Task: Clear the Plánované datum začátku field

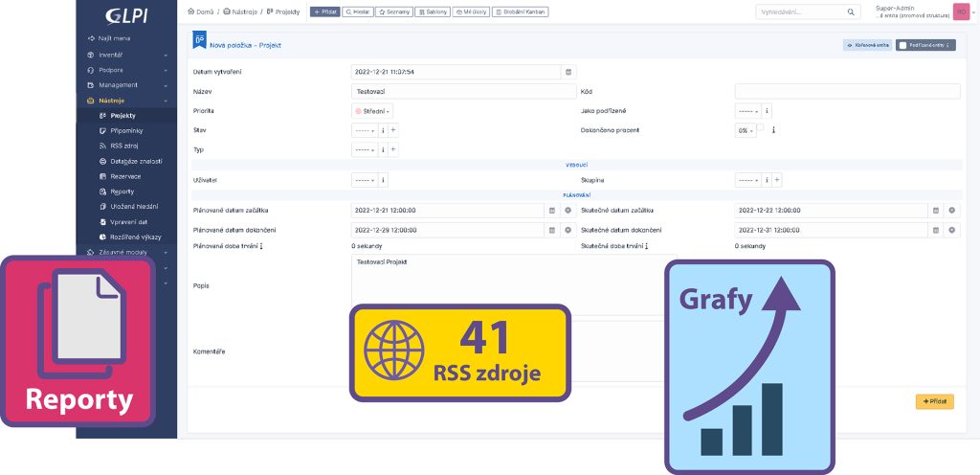Action: tap(568, 210)
